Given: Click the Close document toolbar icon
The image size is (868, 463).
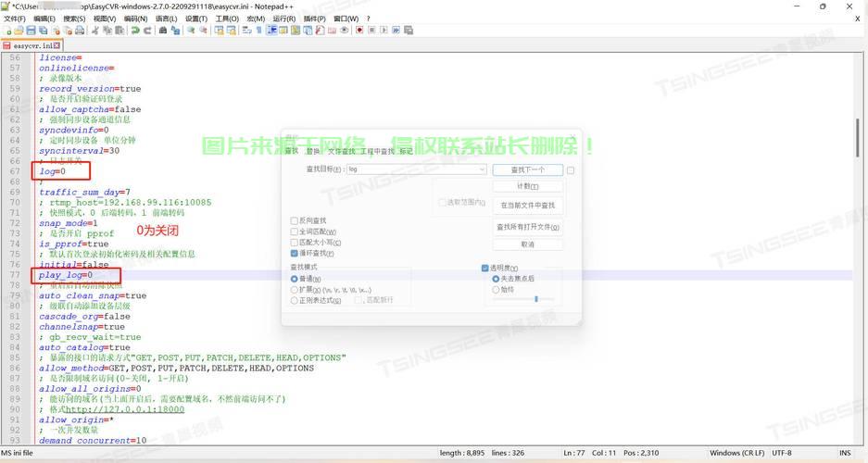Looking at the screenshot, I should (x=57, y=31).
